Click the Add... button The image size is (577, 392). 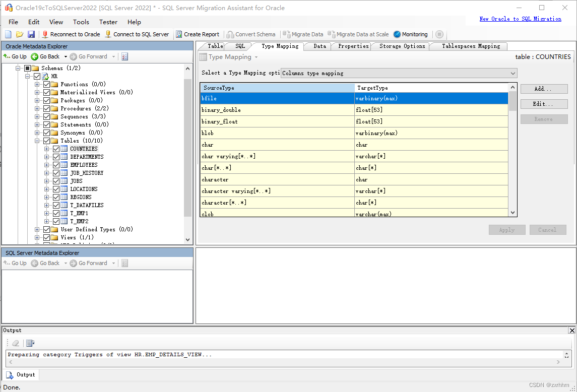[544, 89]
